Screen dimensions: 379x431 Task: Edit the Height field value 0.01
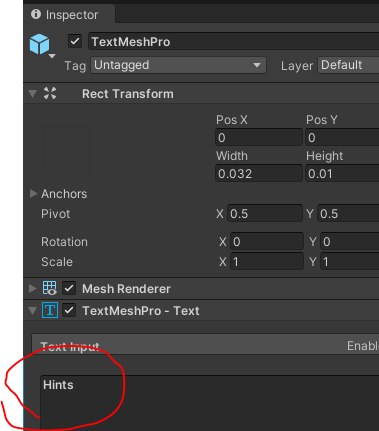tap(342, 174)
